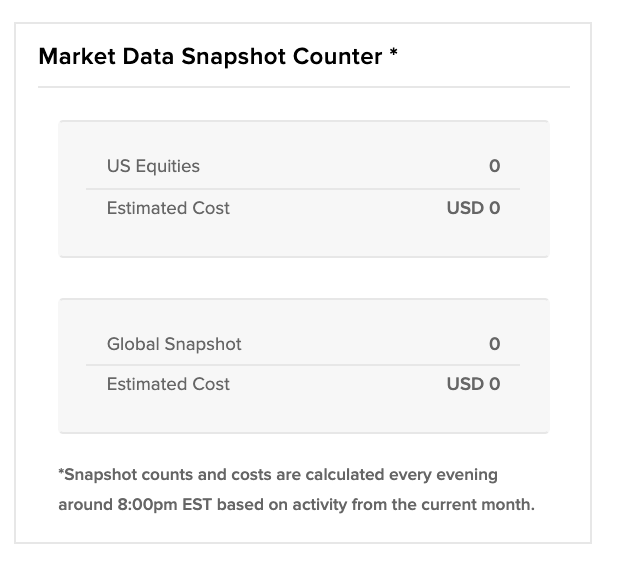Click the word 'Counter' in the title
Image resolution: width=622 pixels, height=568 pixels.
coord(337,56)
